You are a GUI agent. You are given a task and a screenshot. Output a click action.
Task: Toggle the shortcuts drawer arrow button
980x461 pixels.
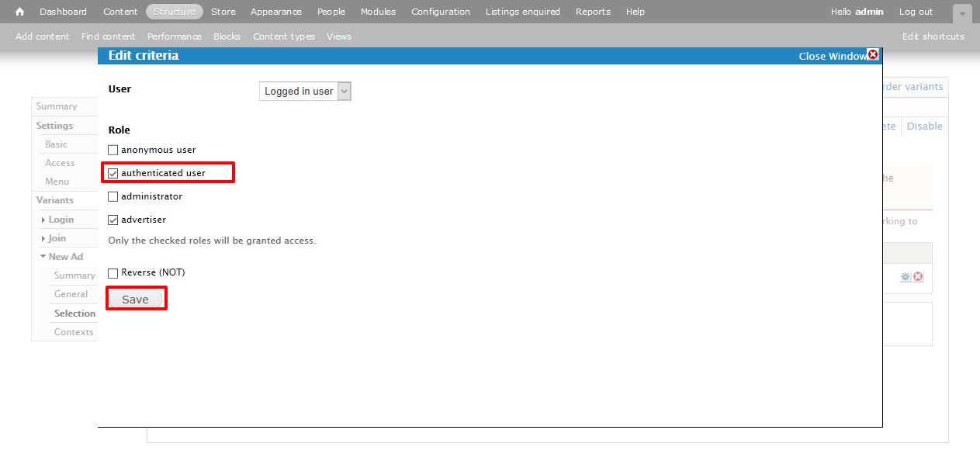click(962, 13)
